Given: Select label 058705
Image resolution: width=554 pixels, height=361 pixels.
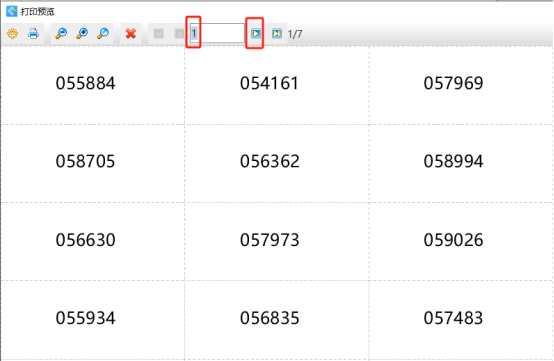Looking at the screenshot, I should [x=86, y=162].
